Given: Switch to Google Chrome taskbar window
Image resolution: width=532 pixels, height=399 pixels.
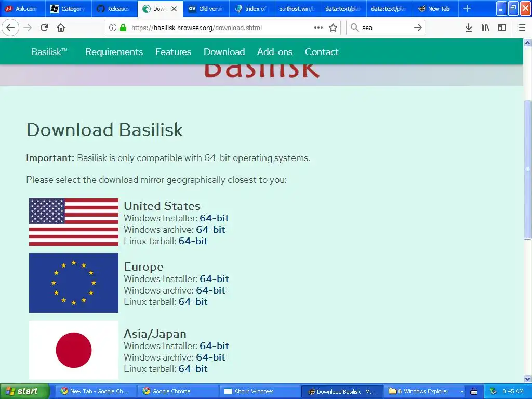Looking at the screenshot, I should [178, 391].
